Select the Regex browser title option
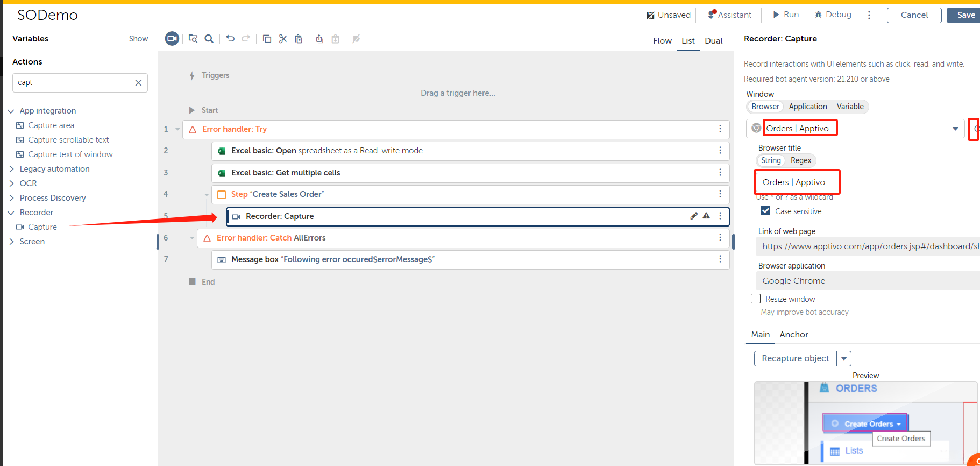This screenshot has width=980, height=466. click(800, 160)
